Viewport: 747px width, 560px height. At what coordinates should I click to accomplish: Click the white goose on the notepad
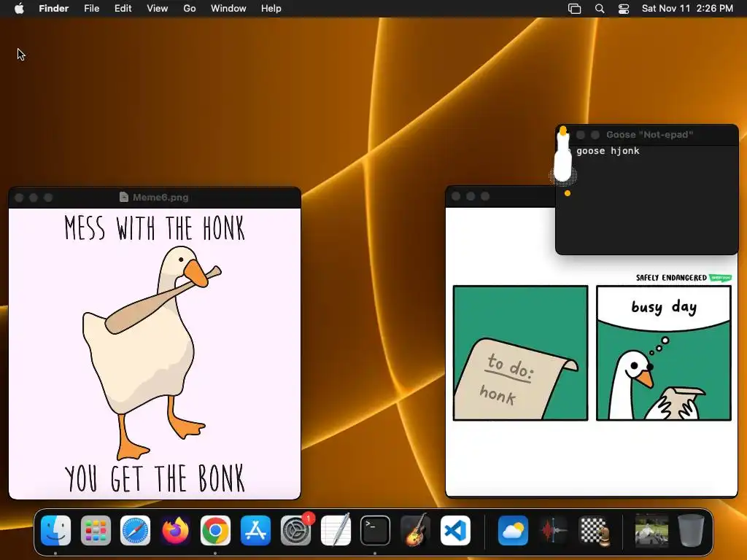tap(562, 153)
